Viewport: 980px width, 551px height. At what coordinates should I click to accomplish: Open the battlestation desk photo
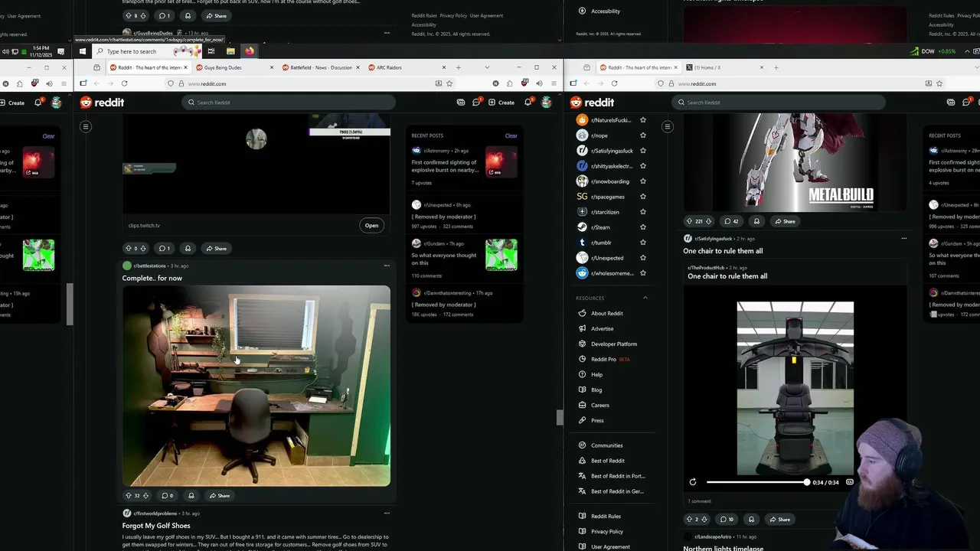[256, 386]
